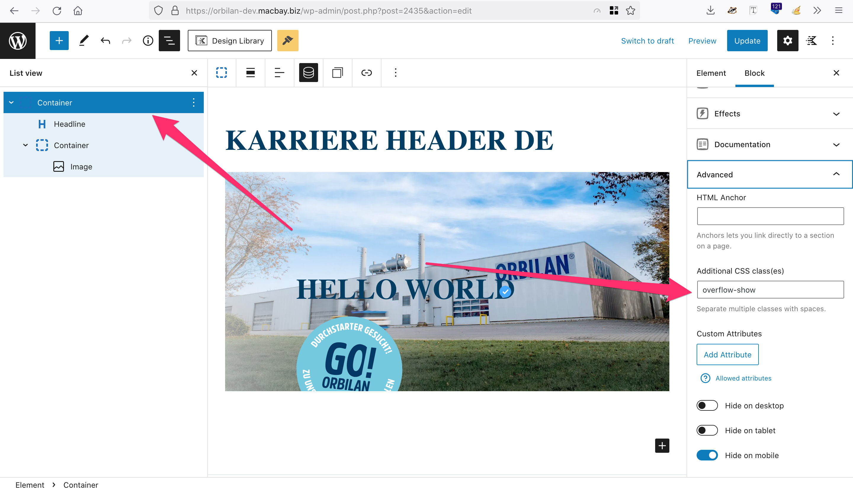Click the KARRIERE HEADER DE headline

pos(389,140)
